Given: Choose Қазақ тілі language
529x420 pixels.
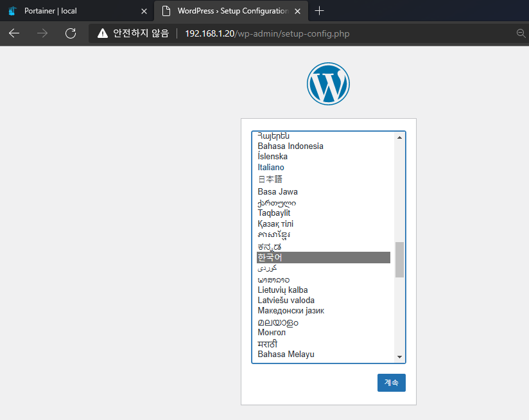Looking at the screenshot, I should 324,223.
